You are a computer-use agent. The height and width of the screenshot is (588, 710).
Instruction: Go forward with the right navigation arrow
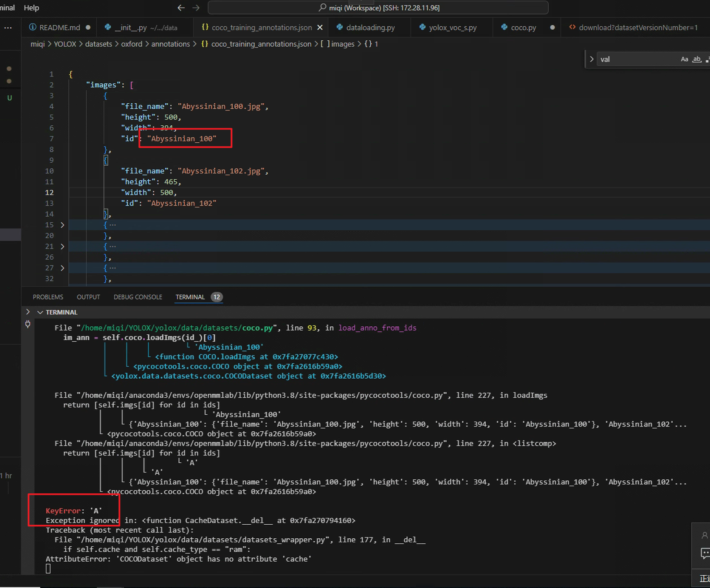point(196,8)
